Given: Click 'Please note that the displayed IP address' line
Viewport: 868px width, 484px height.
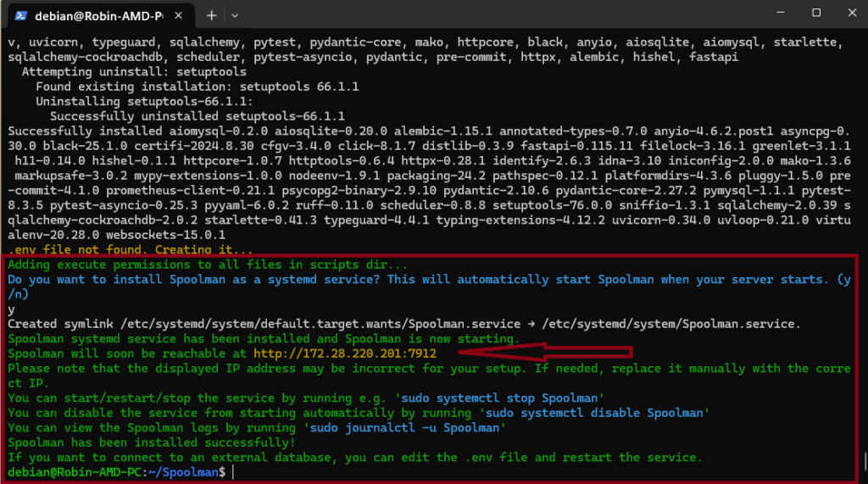Looking at the screenshot, I should 429,376.
